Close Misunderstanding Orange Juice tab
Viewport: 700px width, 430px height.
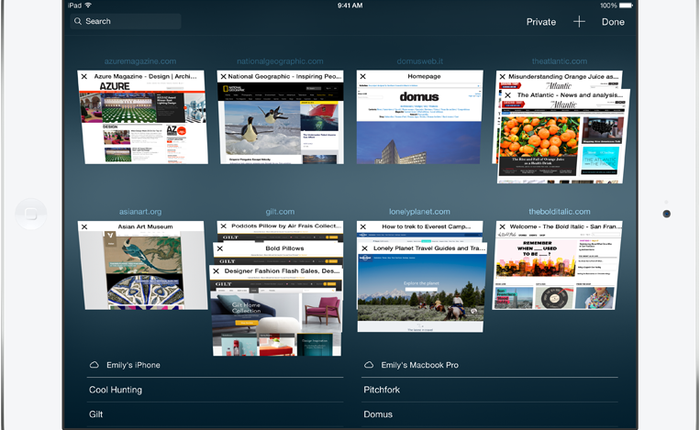(502, 76)
